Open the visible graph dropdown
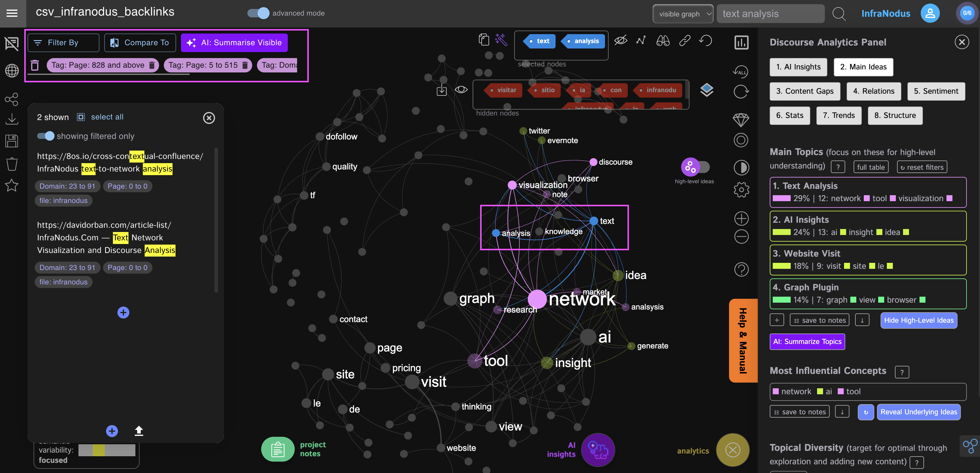The height and width of the screenshot is (473, 980). 683,14
